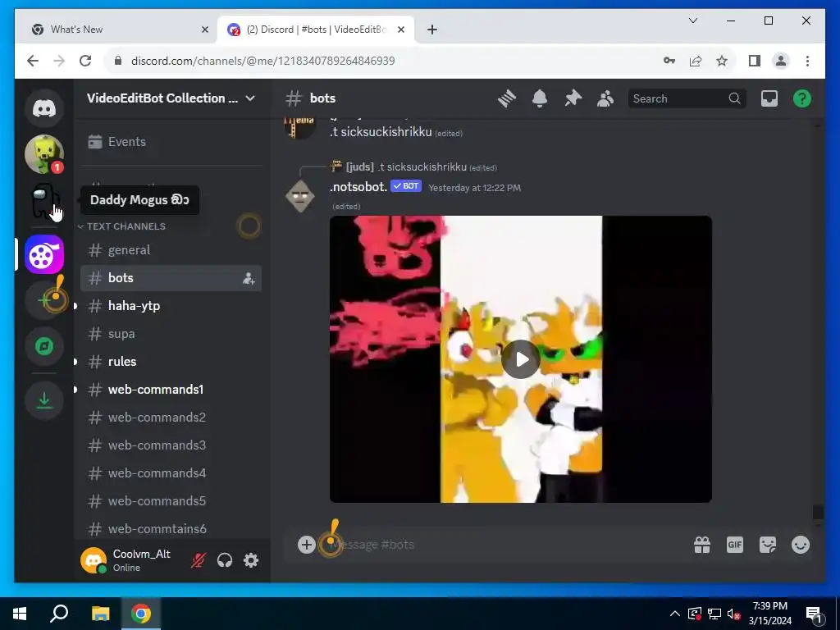Open the supa channel
840x630 pixels.
[x=171, y=334]
